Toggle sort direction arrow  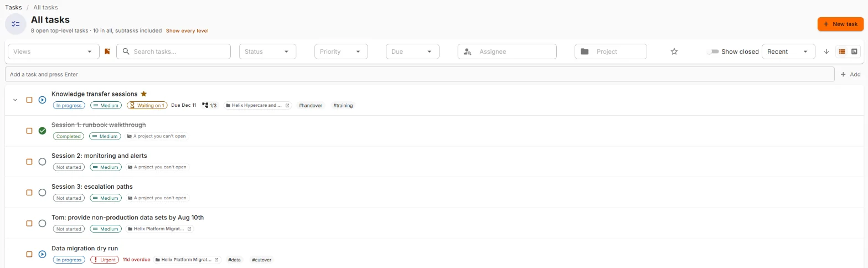pyautogui.click(x=826, y=51)
